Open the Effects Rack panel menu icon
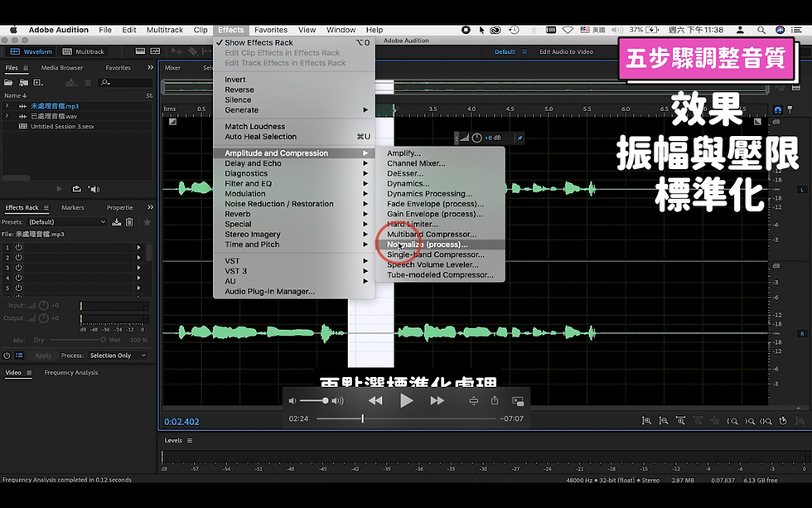This screenshot has height=508, width=812. point(46,208)
